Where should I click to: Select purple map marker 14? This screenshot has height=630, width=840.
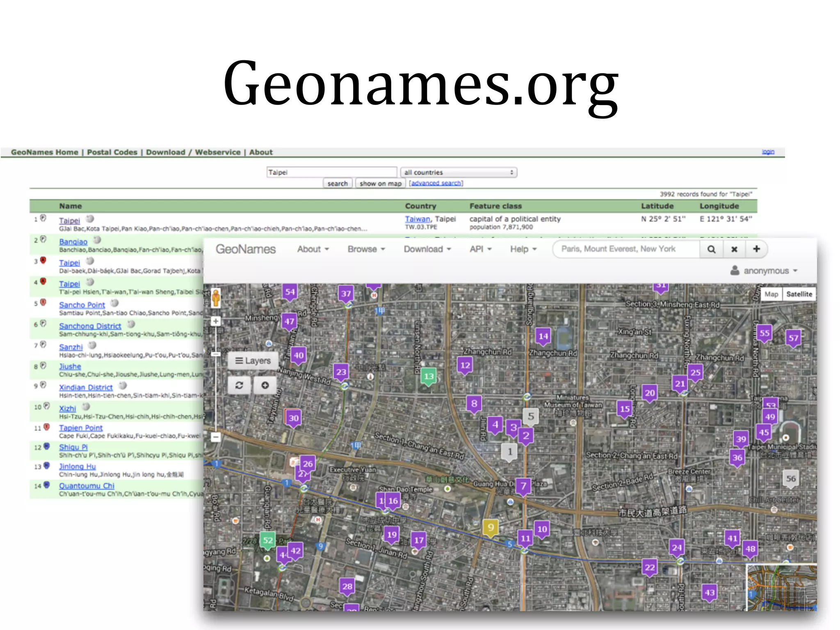[543, 337]
